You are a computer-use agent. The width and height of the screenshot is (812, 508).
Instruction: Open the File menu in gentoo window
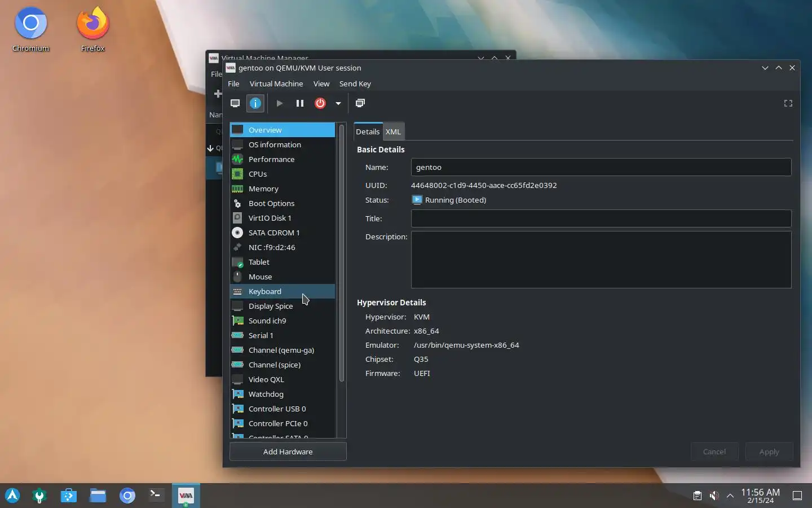233,84
